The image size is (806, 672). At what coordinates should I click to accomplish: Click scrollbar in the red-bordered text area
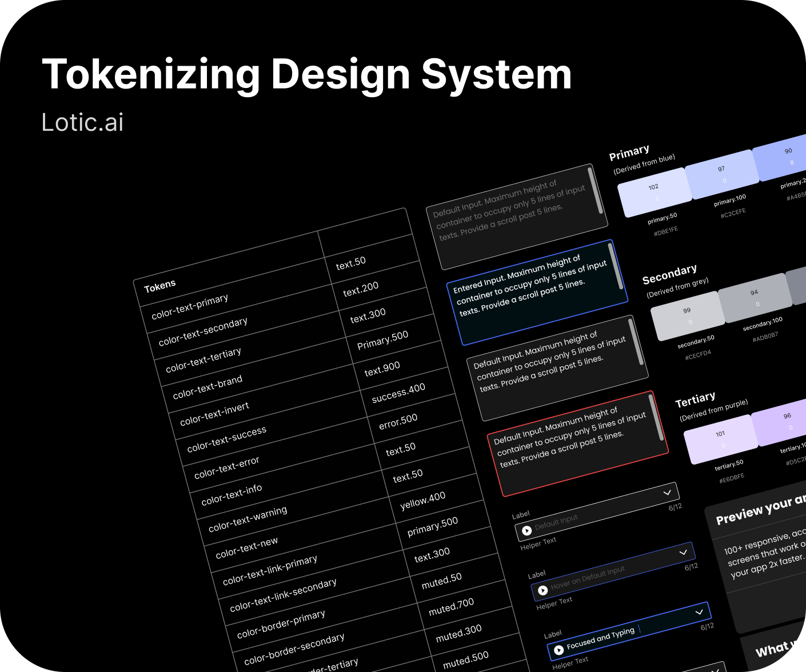(x=656, y=418)
